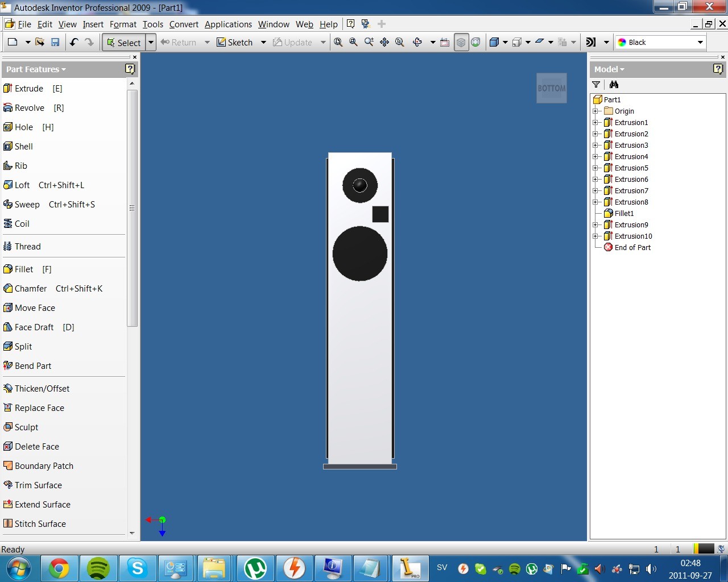Image resolution: width=728 pixels, height=582 pixels.
Task: Expand the Extrusion1 tree node
Action: point(595,122)
